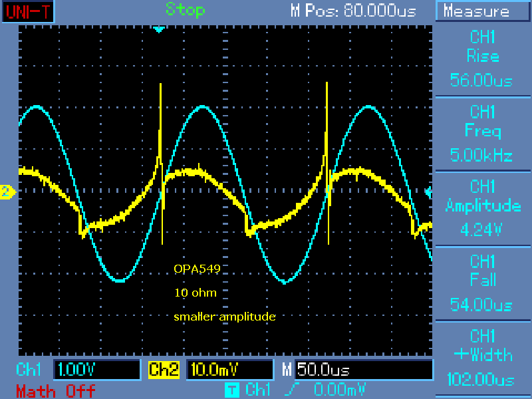The width and height of the screenshot is (532, 399).
Task: Click the channel 2 ground marker
Action: point(7,192)
